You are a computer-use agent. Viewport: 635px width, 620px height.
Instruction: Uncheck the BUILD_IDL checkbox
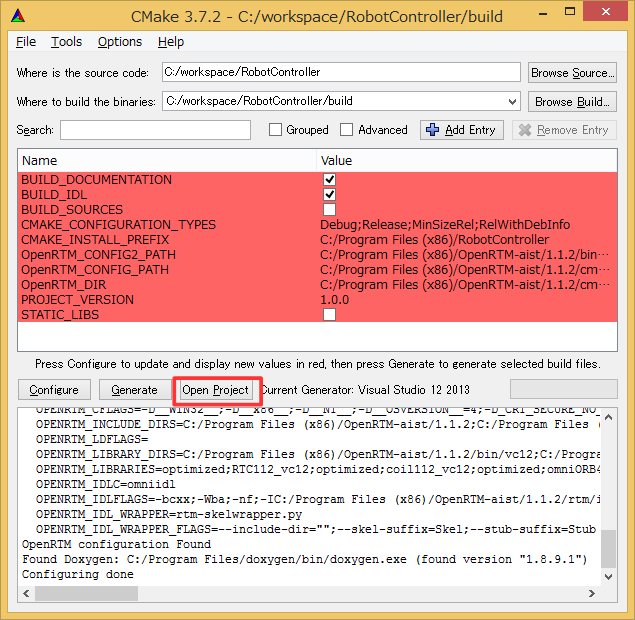tap(329, 195)
